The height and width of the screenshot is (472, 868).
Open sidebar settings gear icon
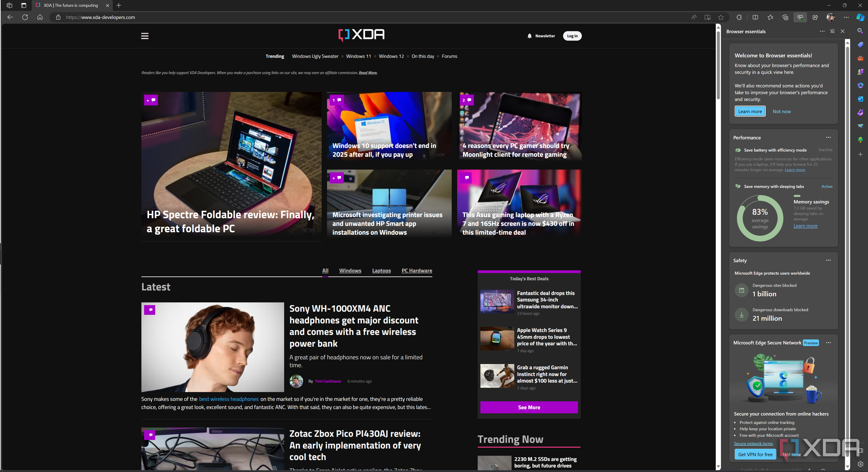click(x=860, y=464)
